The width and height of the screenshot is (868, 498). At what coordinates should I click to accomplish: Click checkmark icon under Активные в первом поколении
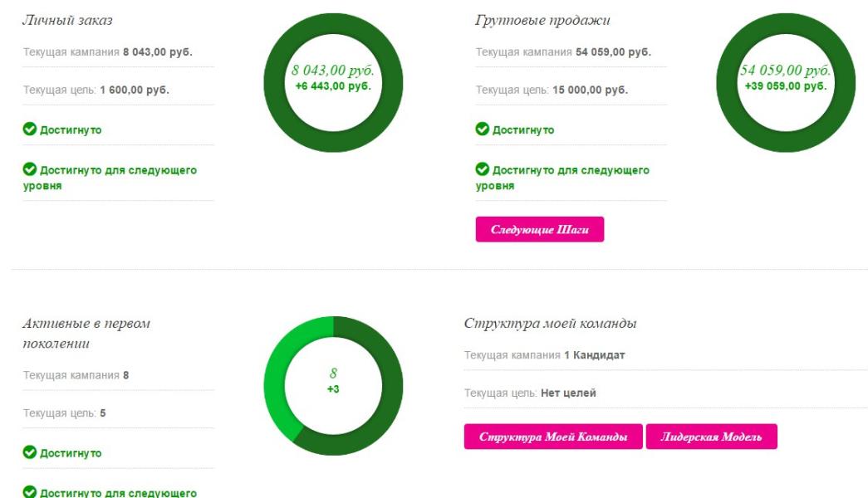[30, 453]
